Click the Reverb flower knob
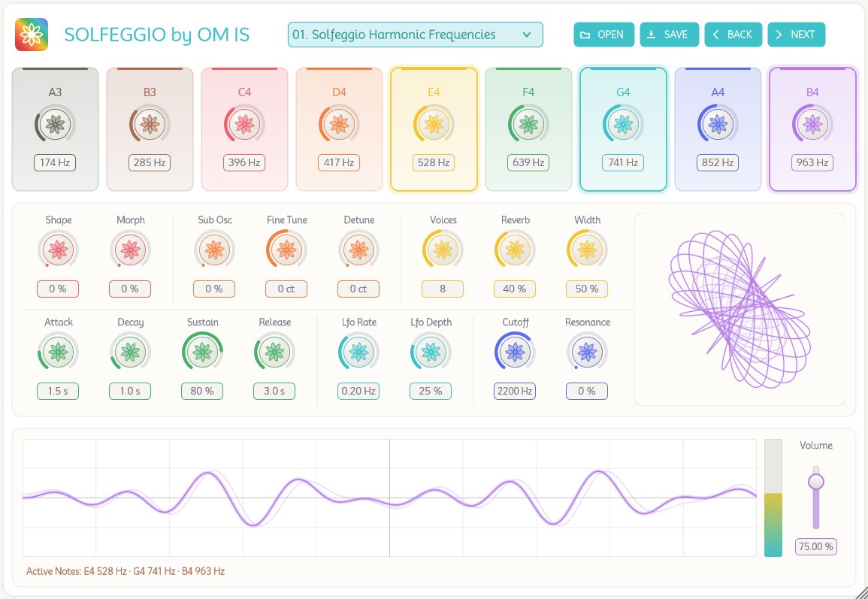This screenshot has height=599, width=868. tap(515, 250)
